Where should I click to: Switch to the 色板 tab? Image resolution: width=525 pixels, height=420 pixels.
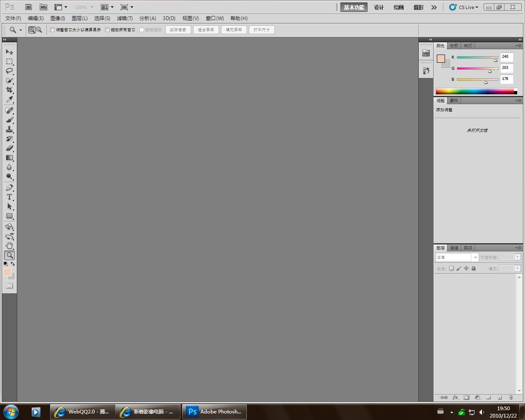(x=454, y=46)
